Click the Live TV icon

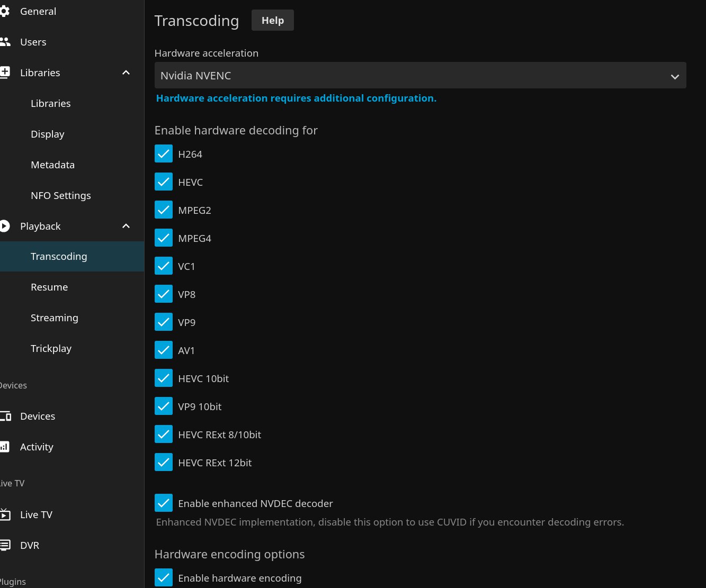click(x=5, y=514)
